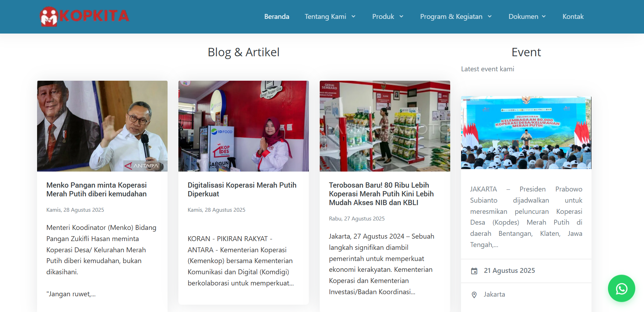
Task: Expand the Tentang Kami dropdown chevron
Action: (x=353, y=16)
